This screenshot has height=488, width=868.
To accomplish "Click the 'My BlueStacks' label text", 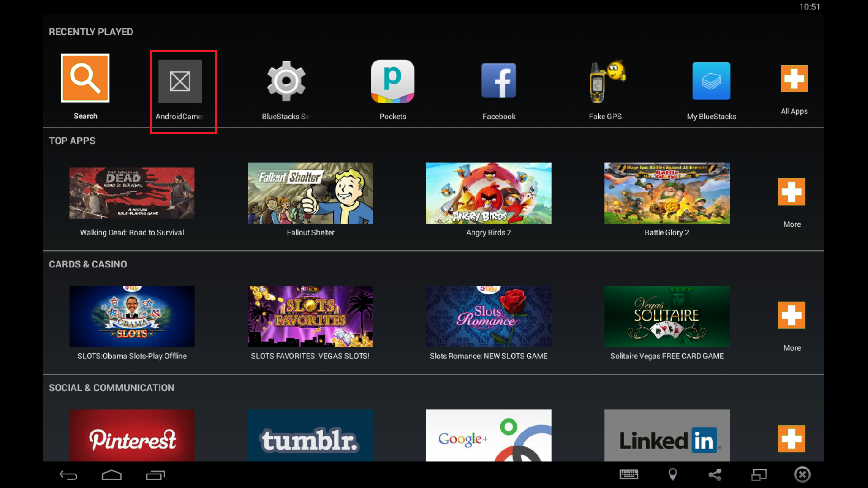I will (x=711, y=117).
